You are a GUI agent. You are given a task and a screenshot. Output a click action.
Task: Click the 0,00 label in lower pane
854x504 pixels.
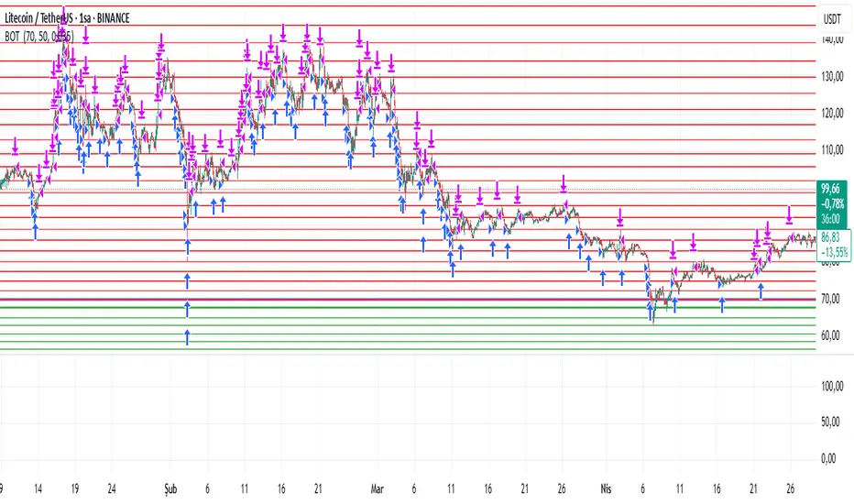pyautogui.click(x=828, y=459)
